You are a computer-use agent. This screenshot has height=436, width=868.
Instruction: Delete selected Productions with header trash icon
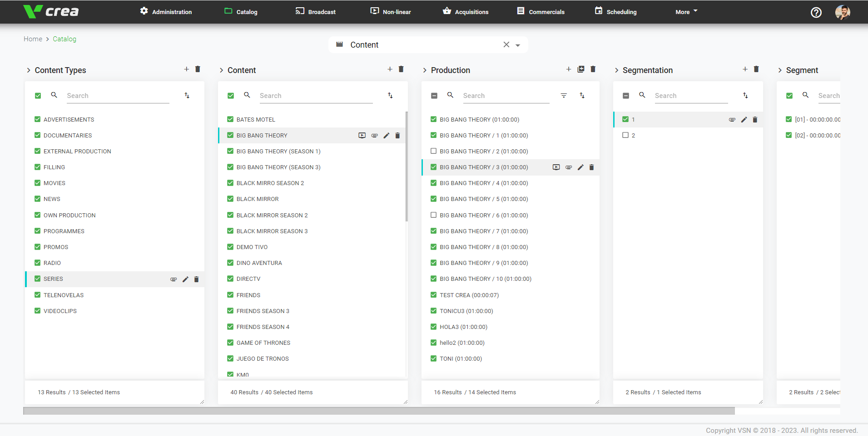(x=593, y=69)
